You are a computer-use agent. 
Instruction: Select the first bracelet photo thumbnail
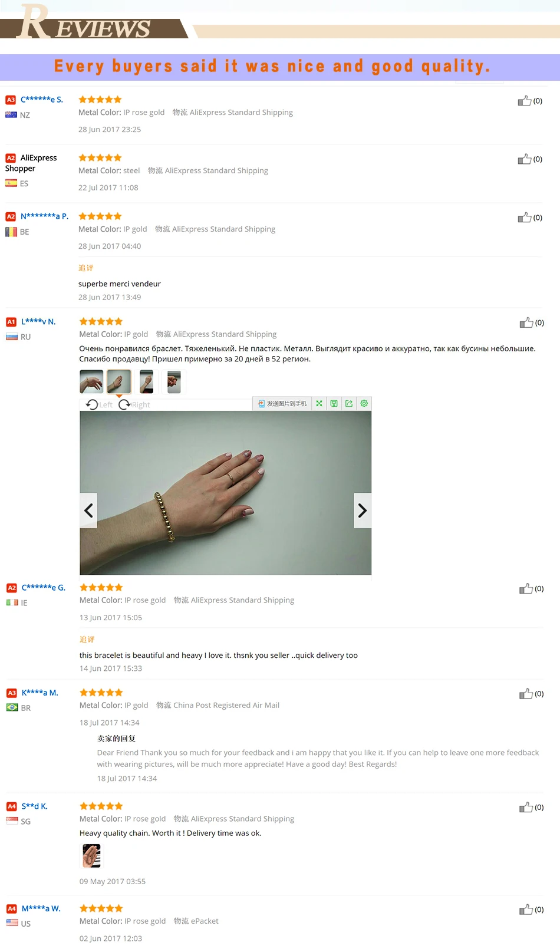(x=91, y=381)
